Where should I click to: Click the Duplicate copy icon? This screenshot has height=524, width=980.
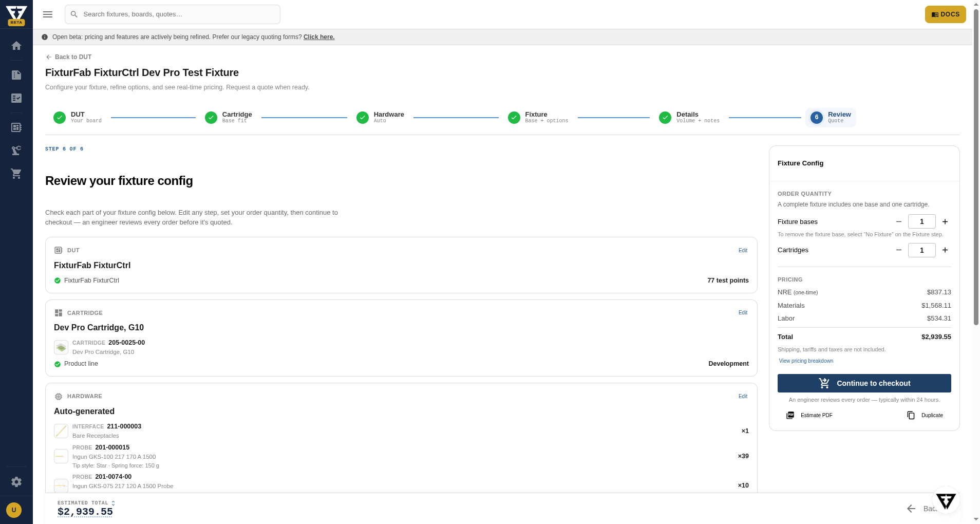click(911, 415)
